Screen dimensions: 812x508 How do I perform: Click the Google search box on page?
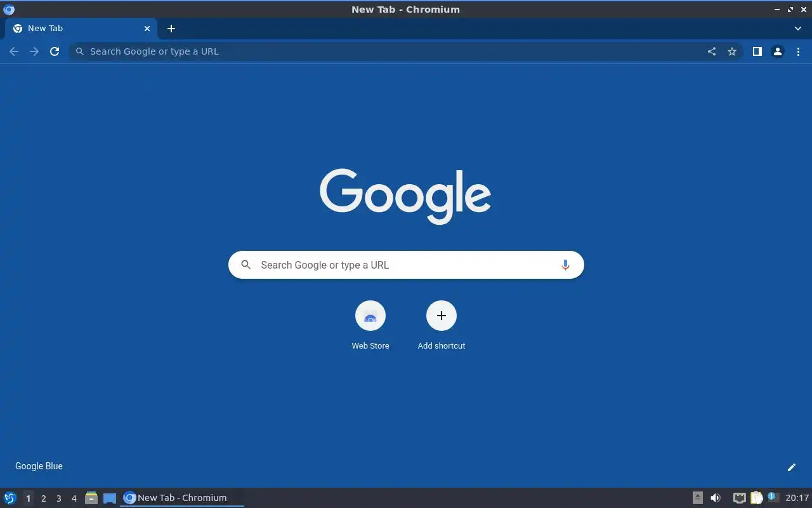(406, 265)
